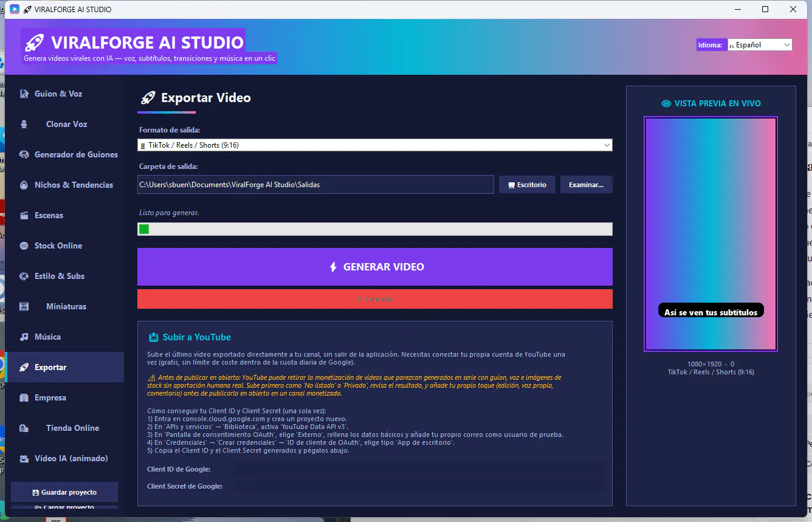Expand the Formato de salida dropdown
Screen dimensions: 812x522
tap(374, 145)
